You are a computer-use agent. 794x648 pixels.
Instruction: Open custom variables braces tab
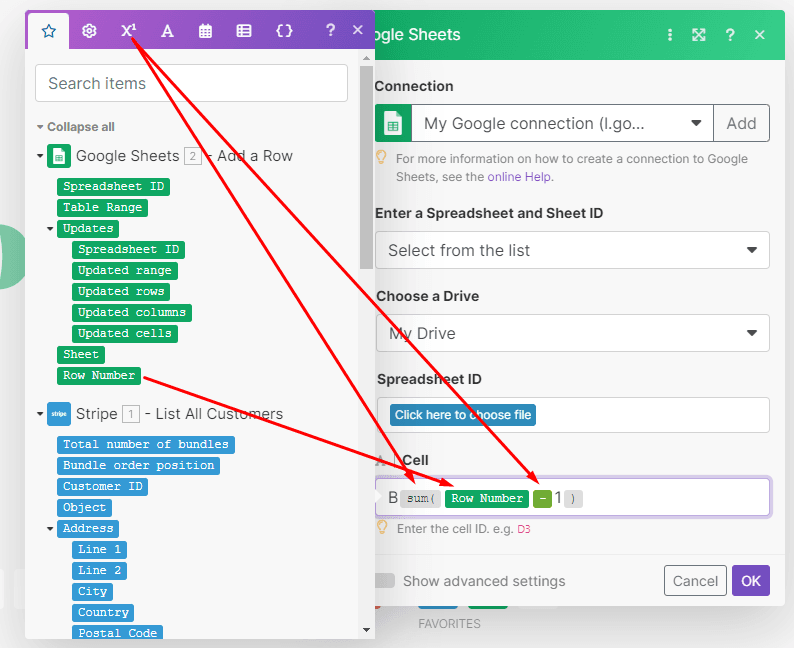click(284, 31)
